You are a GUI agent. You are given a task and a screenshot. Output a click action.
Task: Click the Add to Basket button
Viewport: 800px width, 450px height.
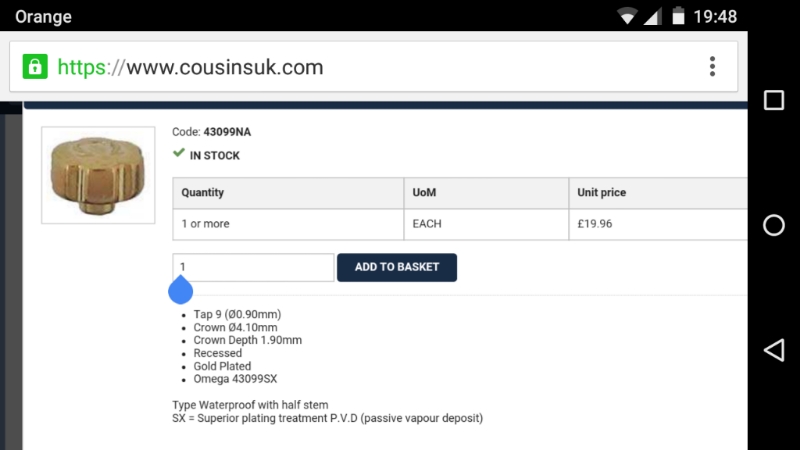[397, 267]
